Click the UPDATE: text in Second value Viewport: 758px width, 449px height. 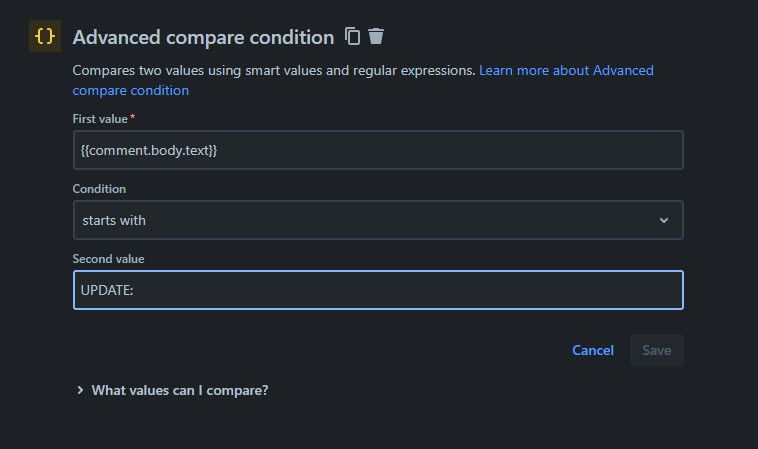tap(107, 290)
